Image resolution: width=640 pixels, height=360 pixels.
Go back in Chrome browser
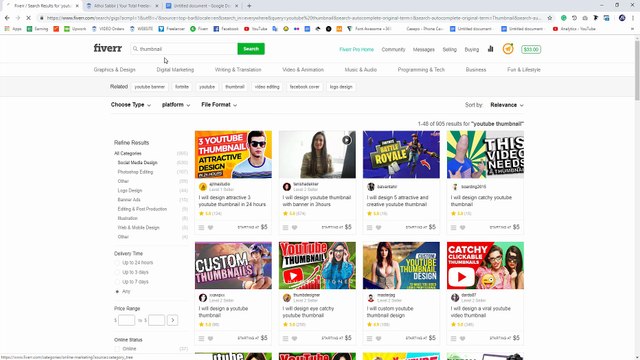(7, 18)
